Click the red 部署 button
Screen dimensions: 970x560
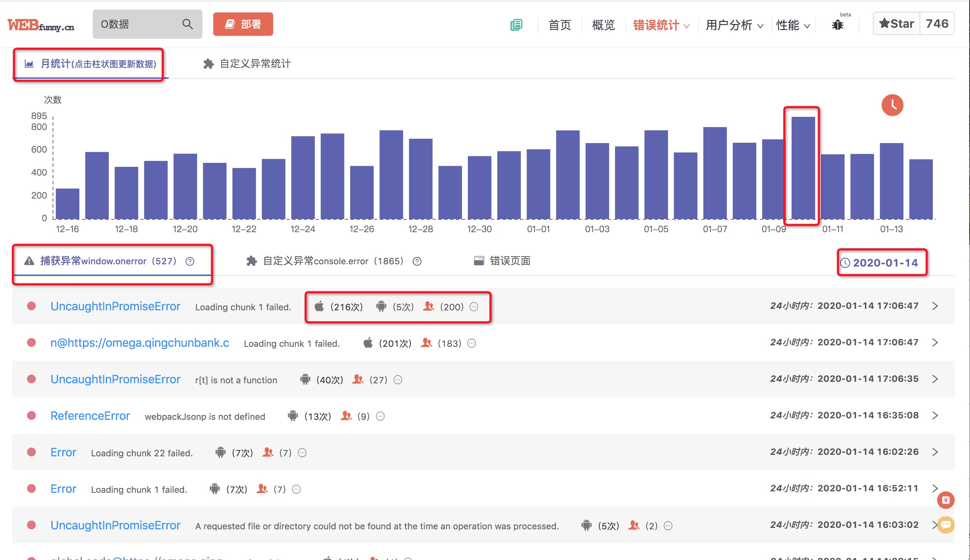coord(243,24)
